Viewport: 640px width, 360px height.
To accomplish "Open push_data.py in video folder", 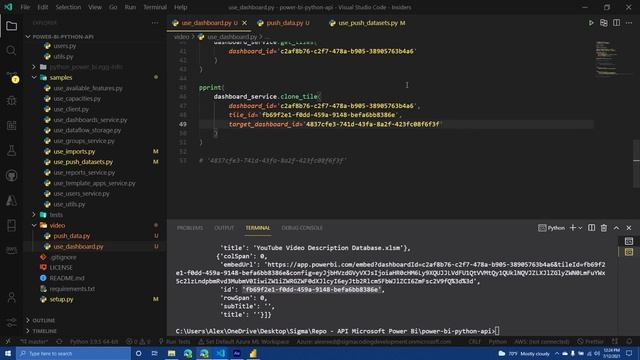I will point(71,236).
